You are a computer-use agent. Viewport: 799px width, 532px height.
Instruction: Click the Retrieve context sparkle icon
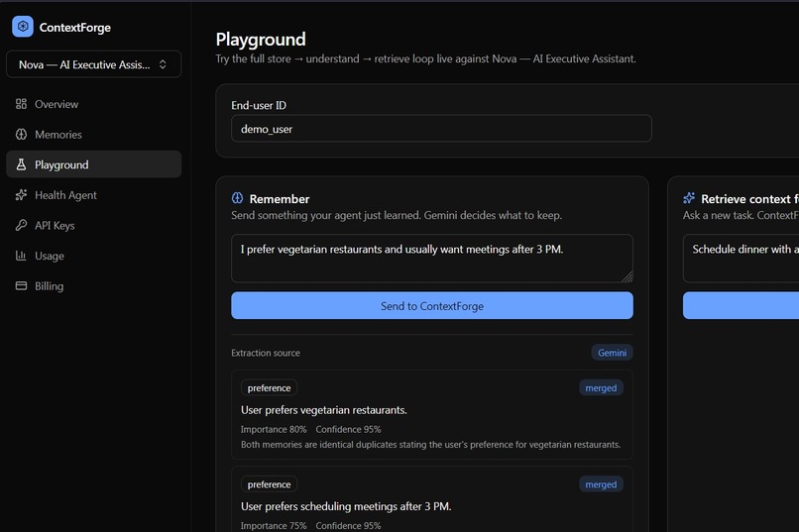tap(689, 198)
